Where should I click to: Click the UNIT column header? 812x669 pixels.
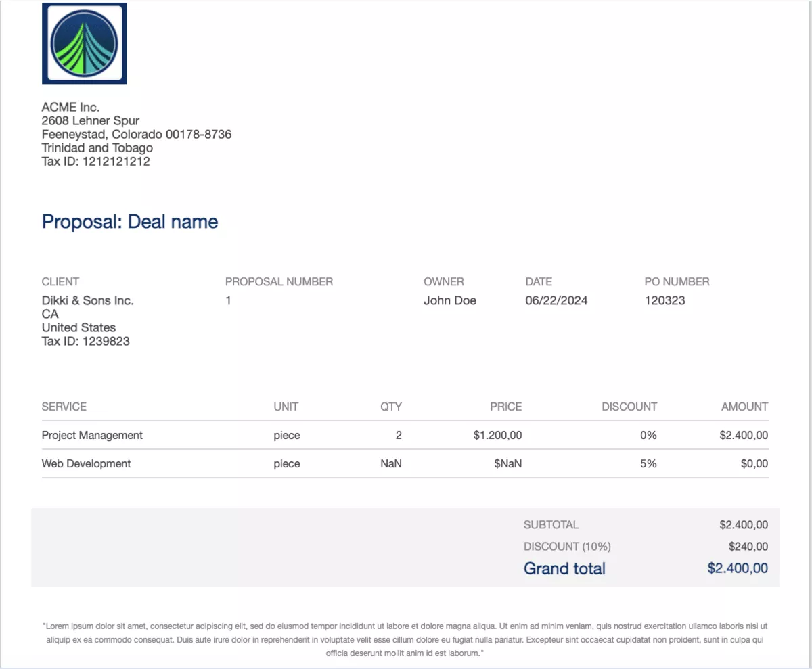[286, 407]
